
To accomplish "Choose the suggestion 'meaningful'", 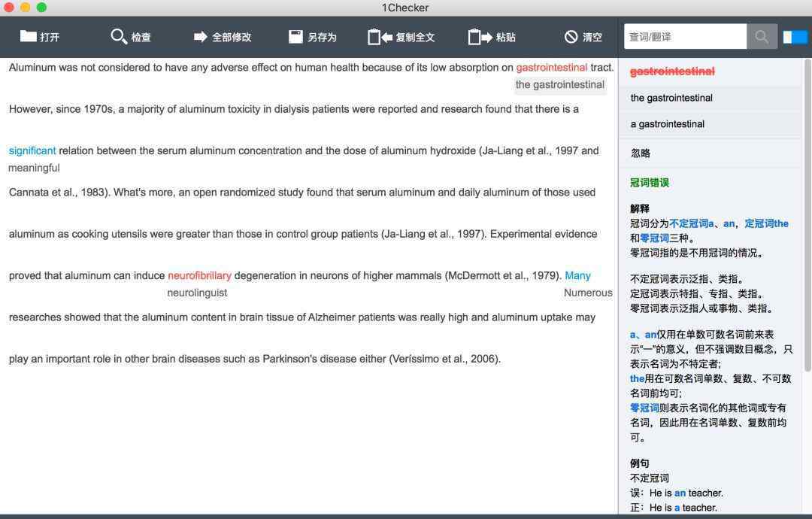I will click(34, 168).
